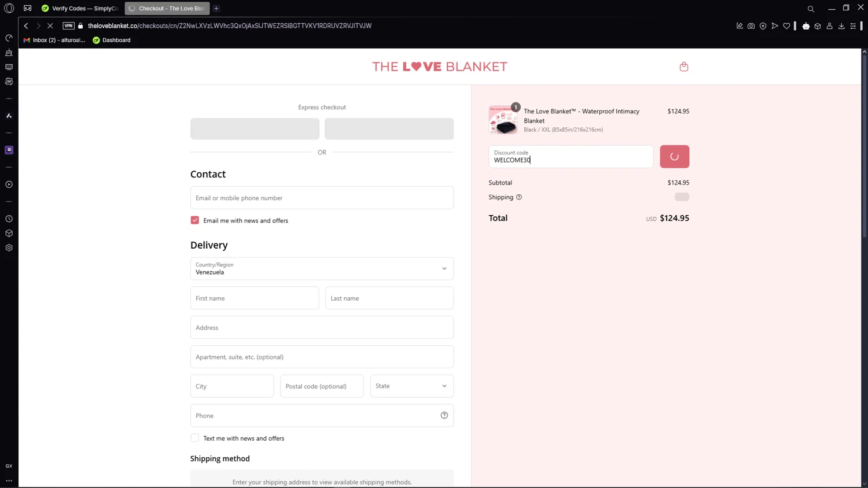Open Aria AI icon in sidebar
The width and height of the screenshot is (868, 488).
point(9,116)
